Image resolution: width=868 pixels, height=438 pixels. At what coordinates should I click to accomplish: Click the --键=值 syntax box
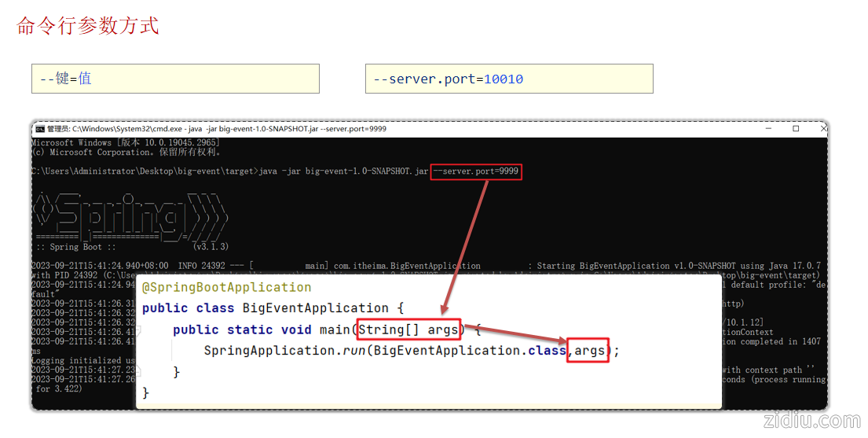pos(175,79)
